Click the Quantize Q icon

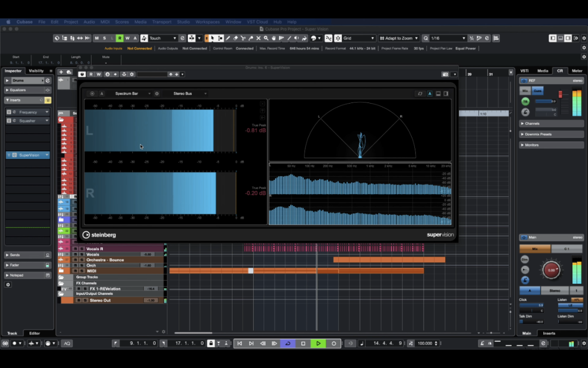point(426,38)
